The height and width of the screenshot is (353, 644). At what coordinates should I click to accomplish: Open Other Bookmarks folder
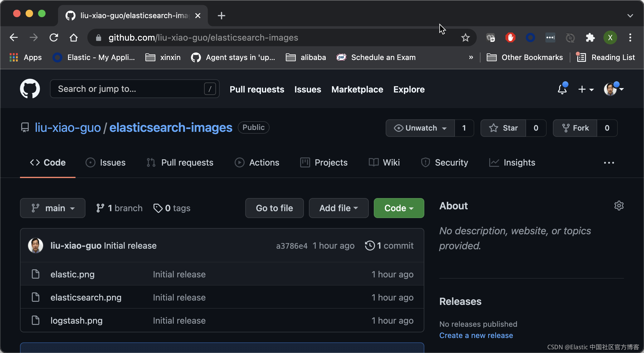point(525,57)
